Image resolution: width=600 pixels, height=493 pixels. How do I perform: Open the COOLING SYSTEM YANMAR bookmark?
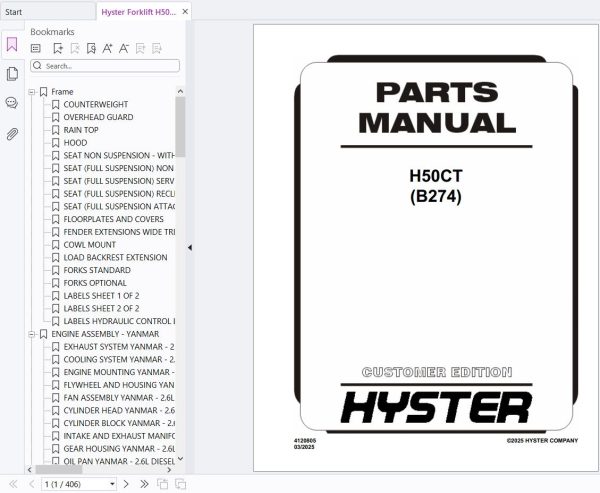coord(119,359)
